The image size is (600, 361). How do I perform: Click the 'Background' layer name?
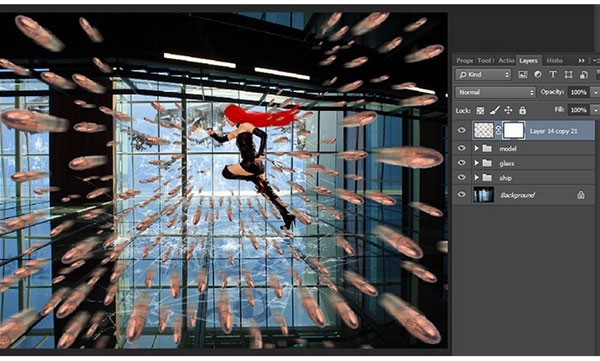(517, 195)
